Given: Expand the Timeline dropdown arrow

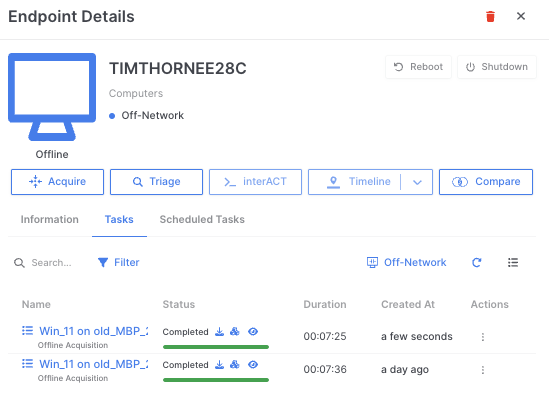Looking at the screenshot, I should click(417, 182).
